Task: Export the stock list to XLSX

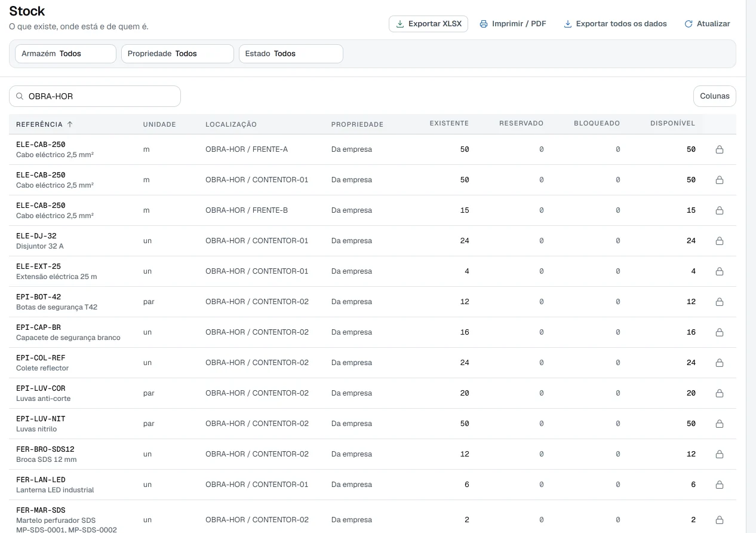Action: (428, 24)
